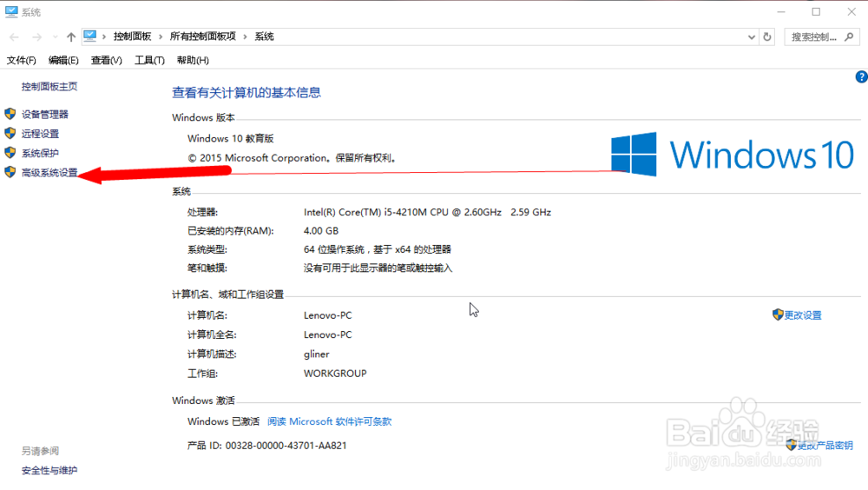Screen dimensions: 868x490
Task: Click shield icon beside 更改设置
Action: point(778,315)
